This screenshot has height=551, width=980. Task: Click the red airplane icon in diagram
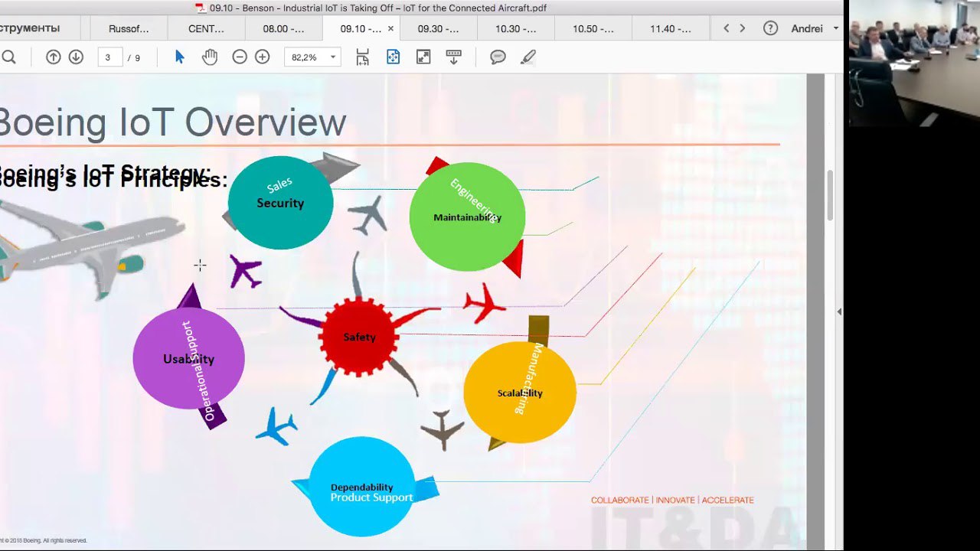coord(484,303)
